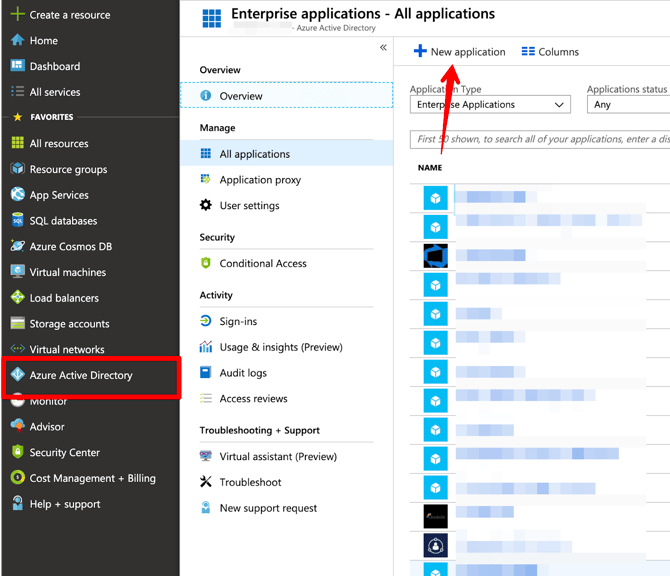This screenshot has width=670, height=576.
Task: Click the User settings gear icon
Action: click(x=206, y=206)
